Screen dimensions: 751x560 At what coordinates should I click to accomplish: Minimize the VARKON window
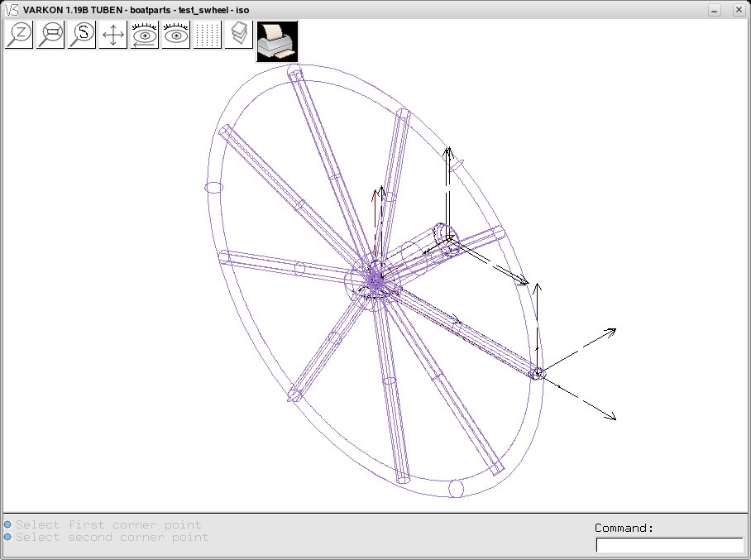pos(714,10)
